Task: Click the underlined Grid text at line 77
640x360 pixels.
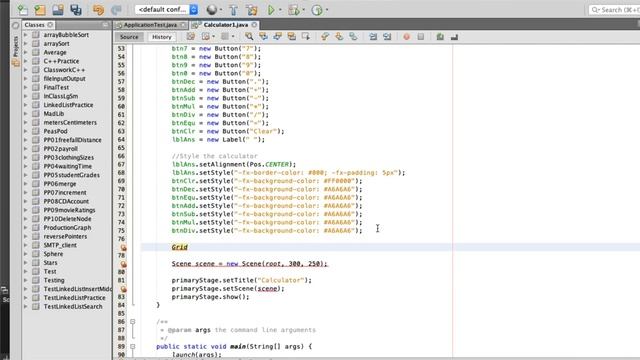Action: pos(180,247)
